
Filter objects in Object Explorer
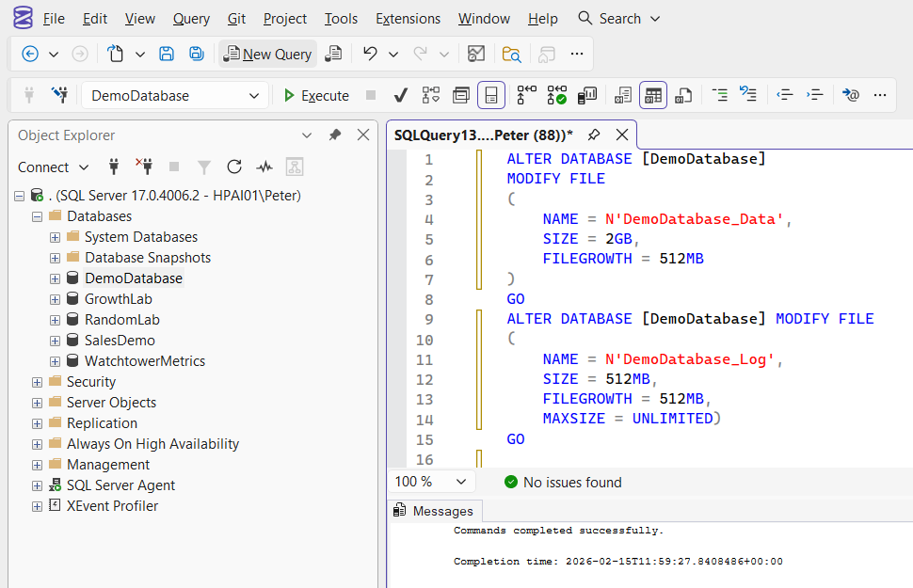(204, 167)
